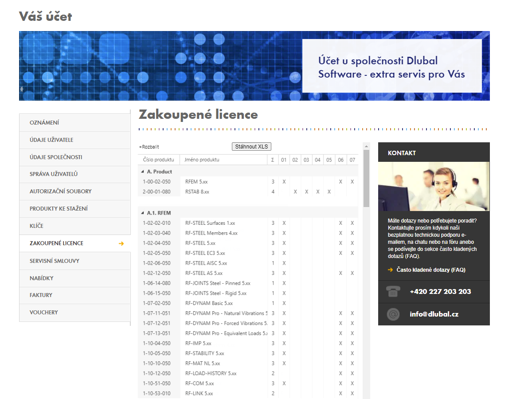
Task: Open Nabídky in the sidebar
Action: pos(75,278)
